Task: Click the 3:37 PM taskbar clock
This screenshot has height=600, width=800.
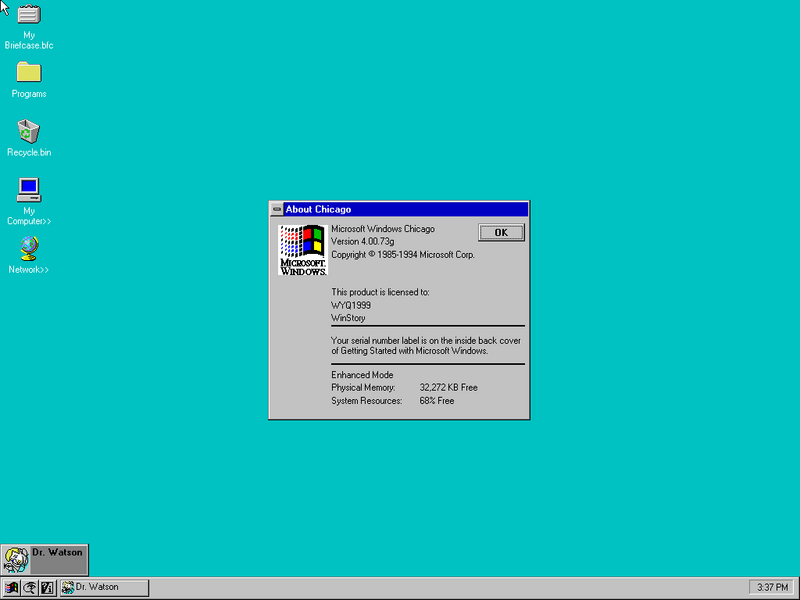Action: [x=772, y=588]
